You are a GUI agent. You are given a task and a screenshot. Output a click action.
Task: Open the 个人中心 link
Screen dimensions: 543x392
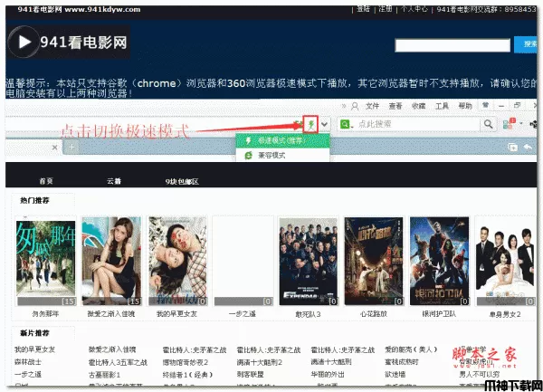click(x=414, y=9)
